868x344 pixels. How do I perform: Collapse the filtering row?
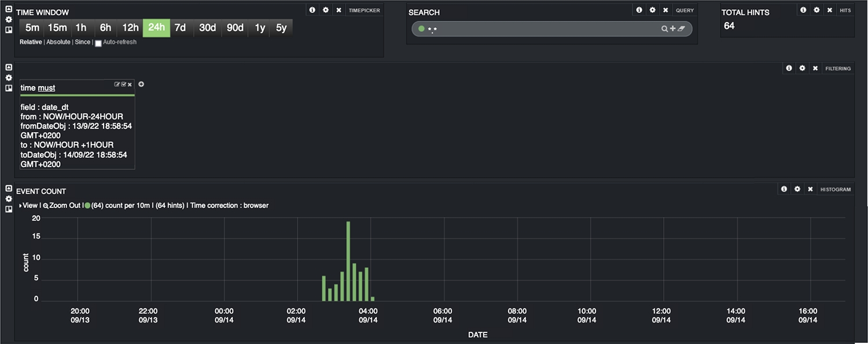coord(9,67)
